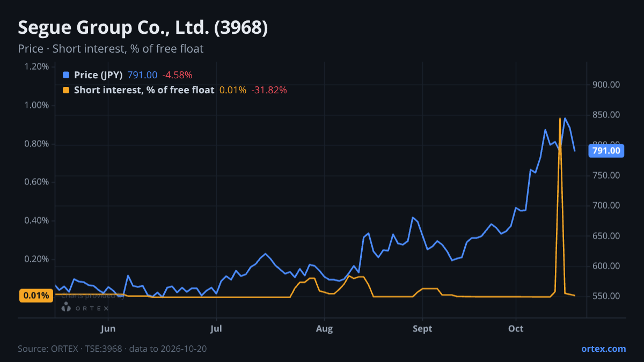Image resolution: width=644 pixels, height=362 pixels.
Task: Click the Aug x-axis label
Action: [x=324, y=328]
